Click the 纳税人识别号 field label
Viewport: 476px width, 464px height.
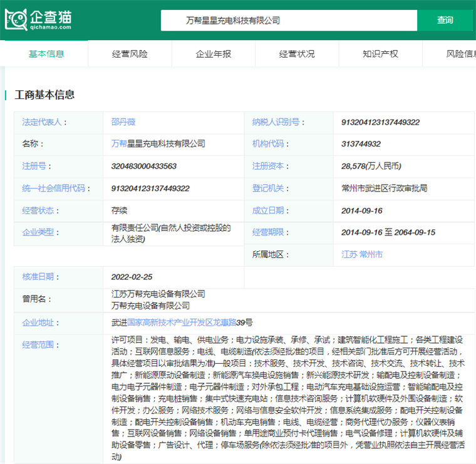click(x=276, y=122)
